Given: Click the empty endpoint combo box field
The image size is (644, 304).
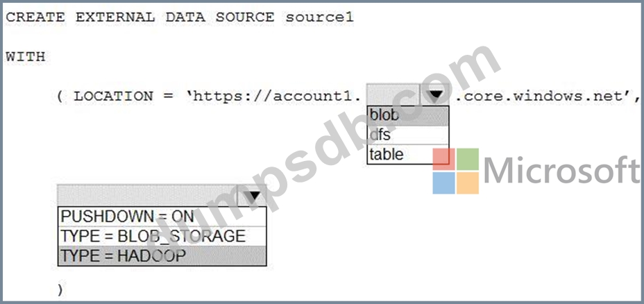Looking at the screenshot, I should [393, 95].
